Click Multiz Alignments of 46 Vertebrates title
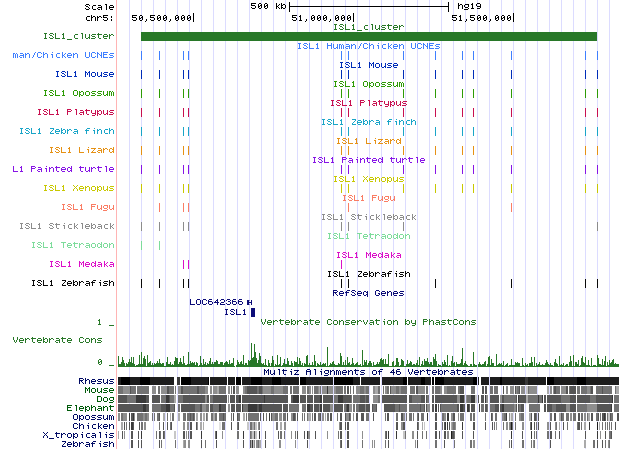 pyautogui.click(x=368, y=372)
